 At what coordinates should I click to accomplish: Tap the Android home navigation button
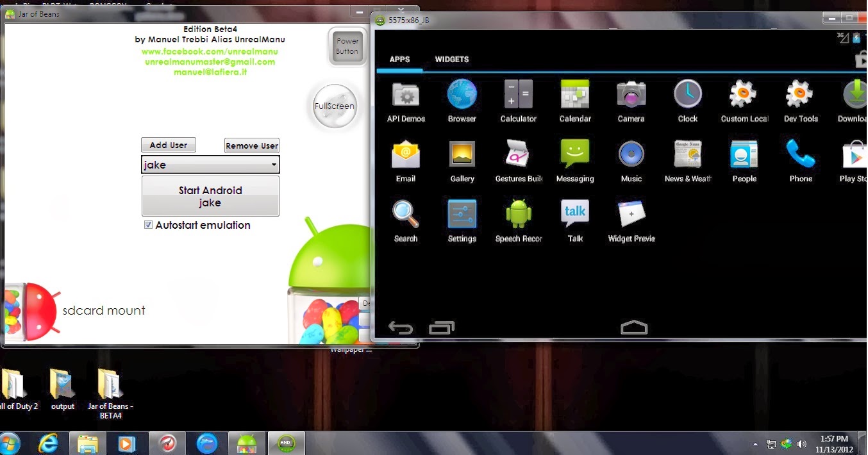click(x=634, y=327)
